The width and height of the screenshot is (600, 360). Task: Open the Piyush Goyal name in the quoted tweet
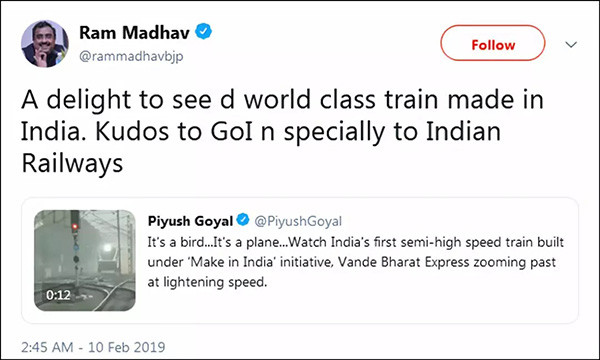click(x=190, y=221)
